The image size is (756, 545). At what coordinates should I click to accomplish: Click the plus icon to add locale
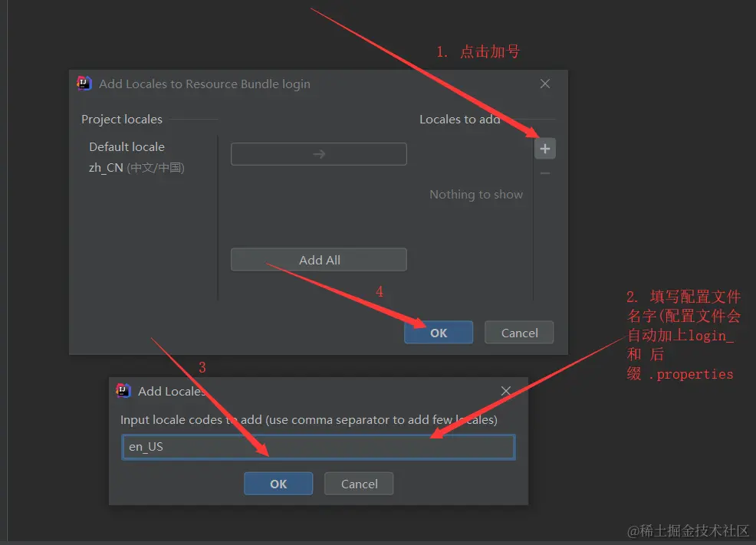(545, 149)
